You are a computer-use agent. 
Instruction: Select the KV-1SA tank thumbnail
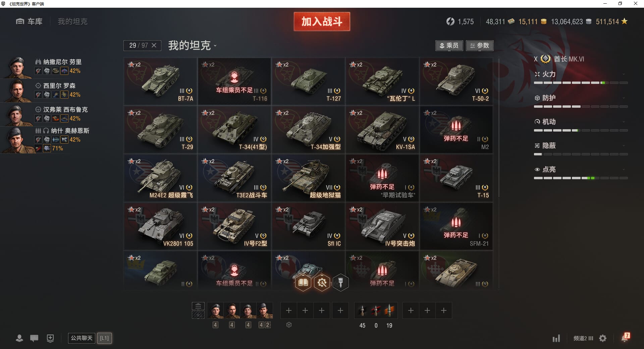tap(382, 130)
